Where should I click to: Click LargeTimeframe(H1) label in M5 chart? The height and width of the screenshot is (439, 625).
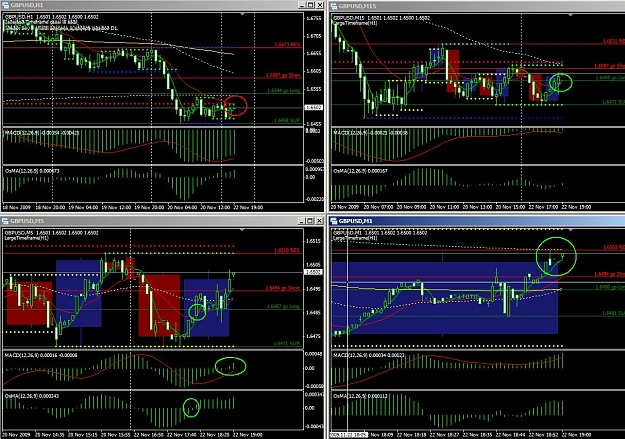pyautogui.click(x=26, y=238)
